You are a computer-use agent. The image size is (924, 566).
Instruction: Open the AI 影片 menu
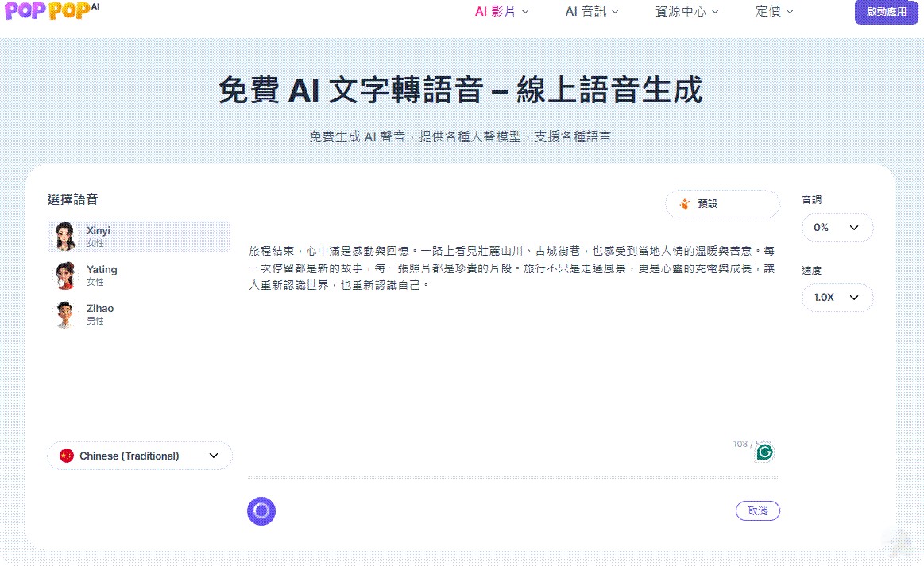click(501, 11)
